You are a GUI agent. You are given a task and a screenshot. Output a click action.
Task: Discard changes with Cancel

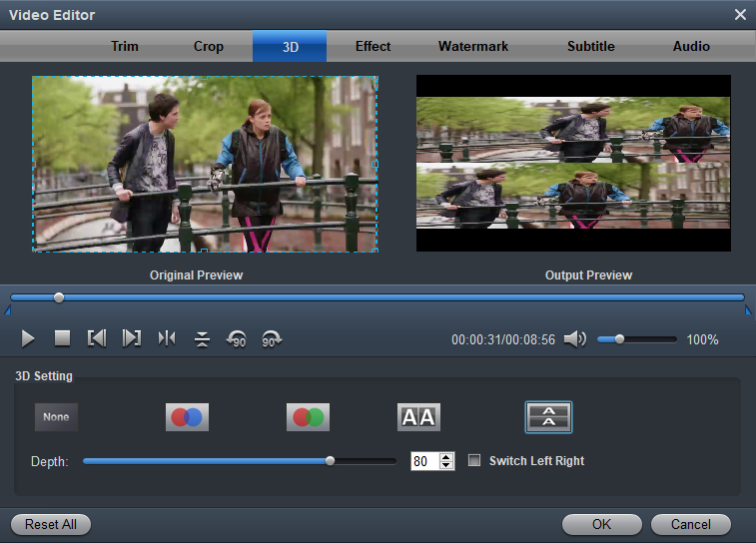click(690, 524)
